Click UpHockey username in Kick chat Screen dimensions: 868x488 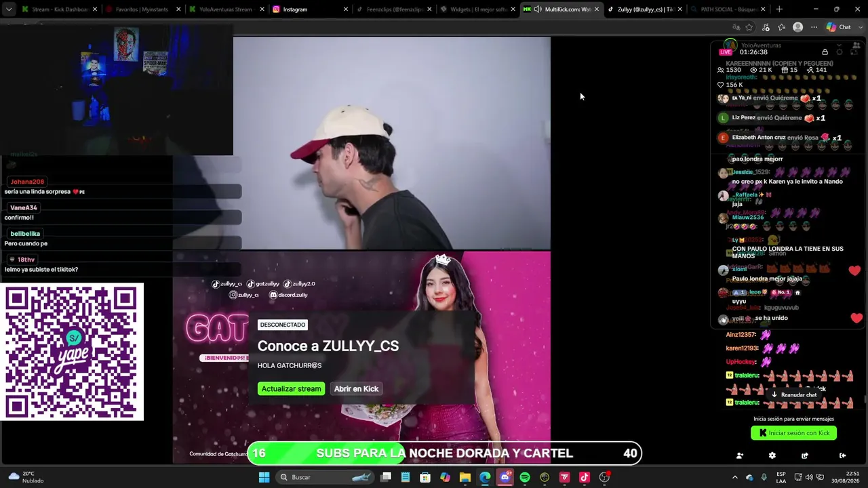pyautogui.click(x=741, y=362)
